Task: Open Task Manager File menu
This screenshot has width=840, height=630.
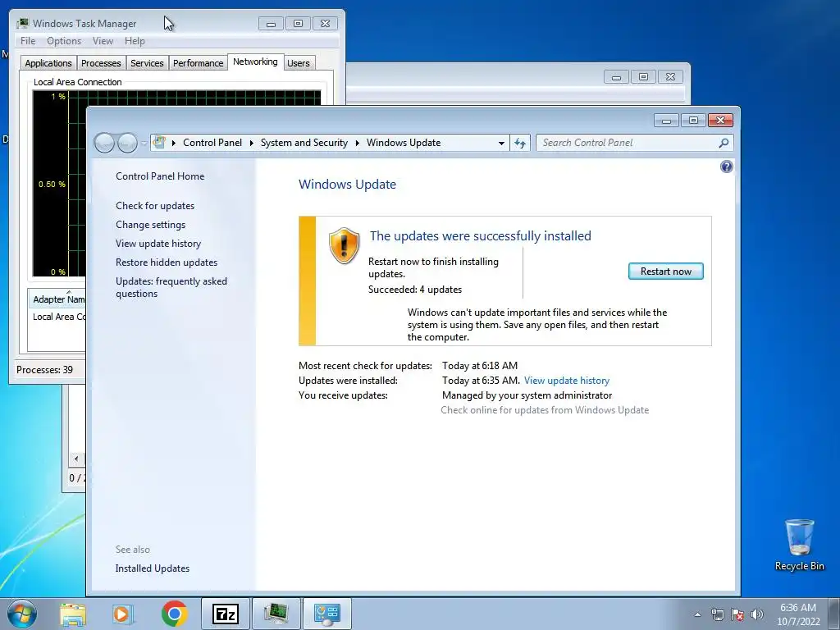Action: (28, 41)
